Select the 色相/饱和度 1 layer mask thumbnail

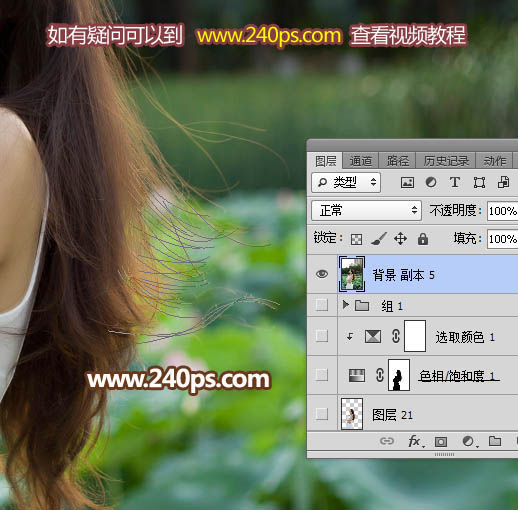click(399, 375)
